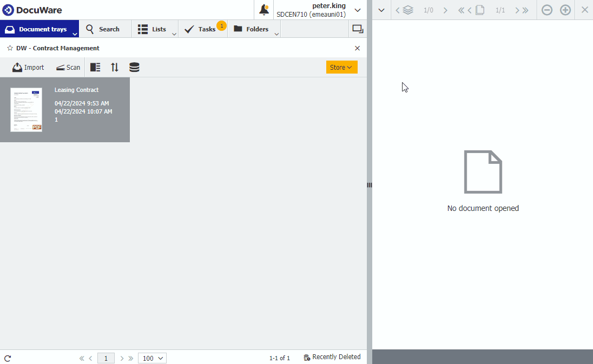Open the Tasks tab with badge
This screenshot has width=593, height=364.
[x=203, y=29]
